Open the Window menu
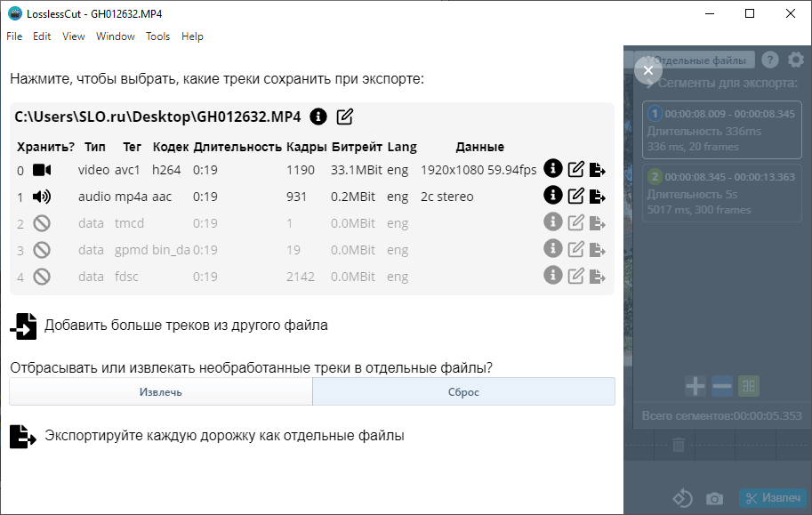812x515 pixels. 116,36
